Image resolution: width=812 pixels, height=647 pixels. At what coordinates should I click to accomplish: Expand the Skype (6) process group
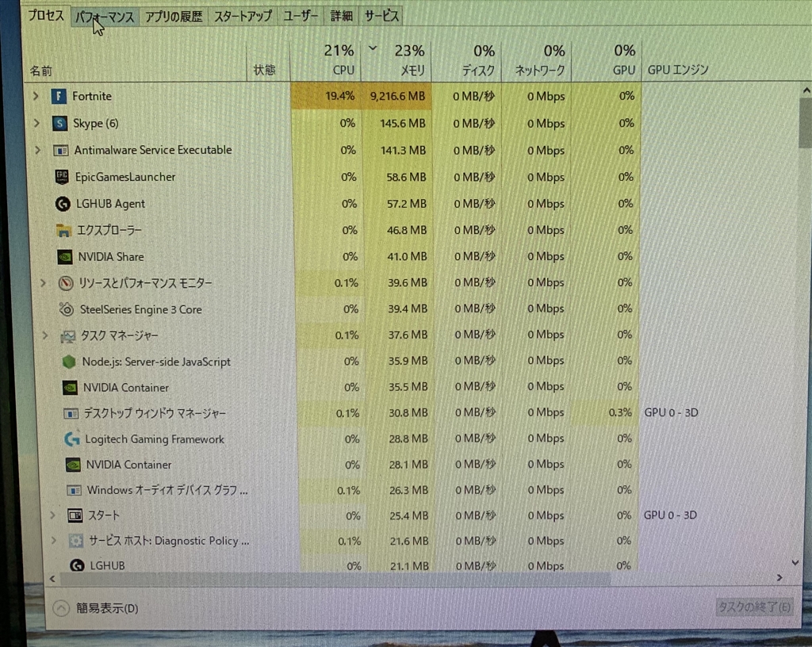[36, 123]
